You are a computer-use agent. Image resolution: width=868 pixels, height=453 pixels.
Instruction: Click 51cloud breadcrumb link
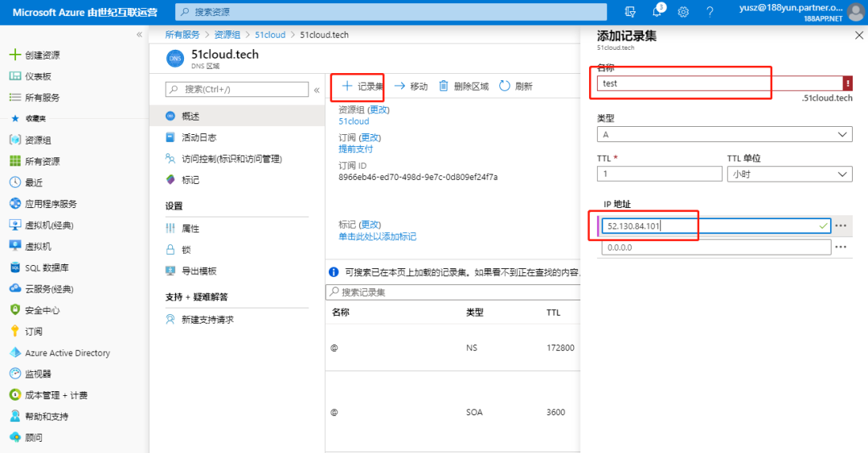click(x=270, y=35)
